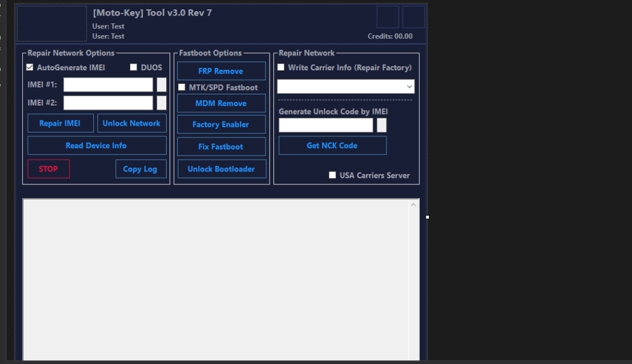632x364 pixels.
Task: Click the Copy Log button
Action: (140, 169)
